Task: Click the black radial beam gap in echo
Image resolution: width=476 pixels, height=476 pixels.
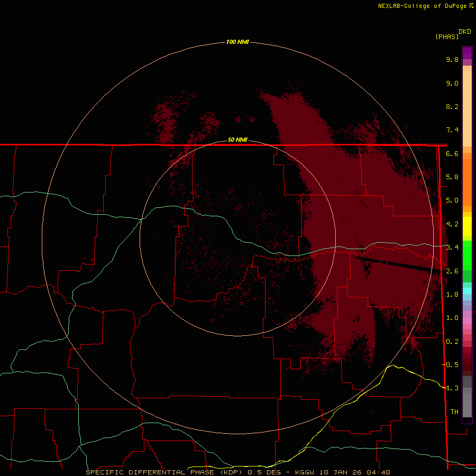Action: click(398, 264)
